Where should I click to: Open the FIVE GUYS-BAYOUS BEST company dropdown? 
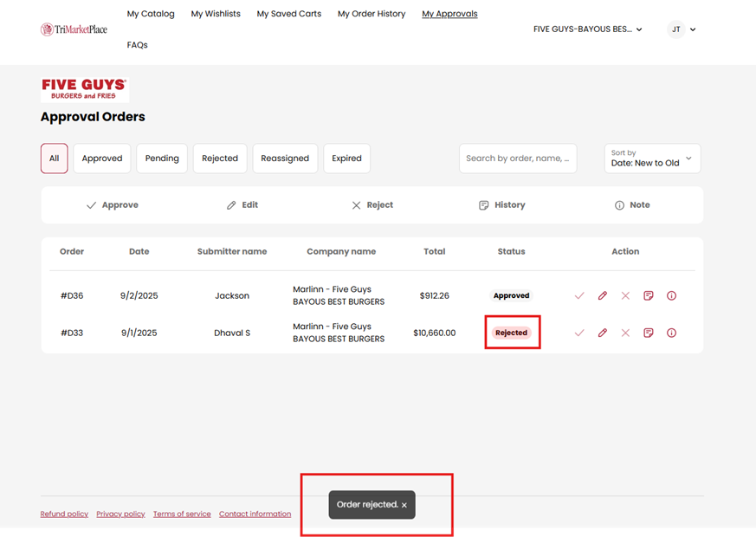coord(587,29)
